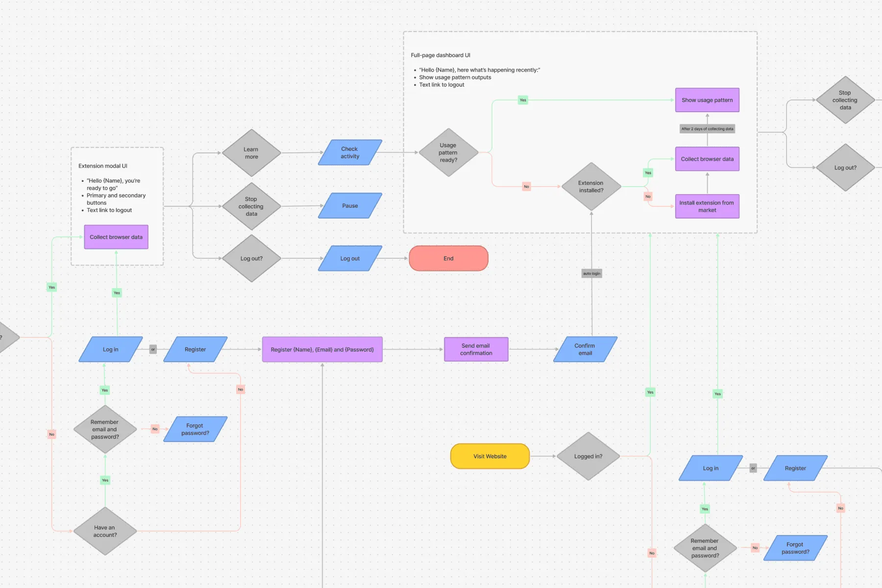Click the Show usage pattern box
Image resolution: width=882 pixels, height=588 pixels.
coord(707,100)
